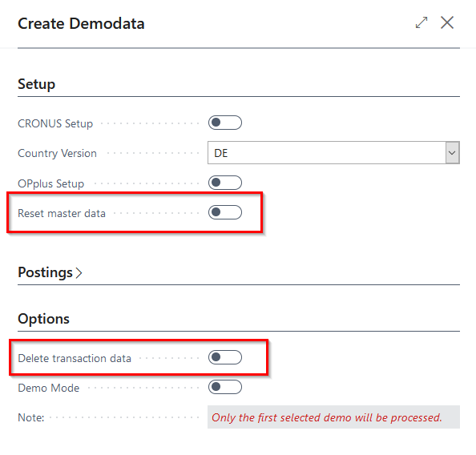Enable Delete transaction data toggle
The image size is (476, 455).
point(225,357)
